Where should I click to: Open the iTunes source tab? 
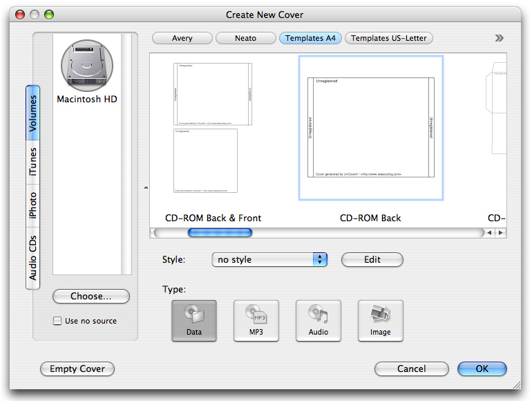click(x=32, y=162)
